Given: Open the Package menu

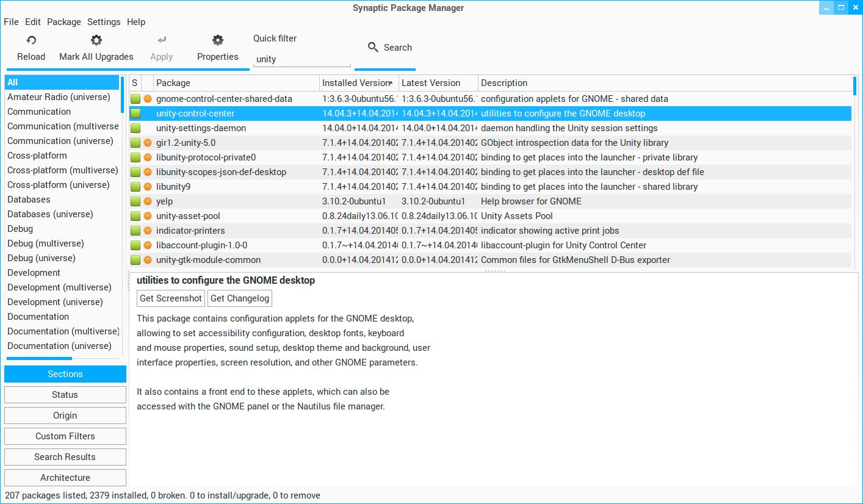Looking at the screenshot, I should pos(63,22).
